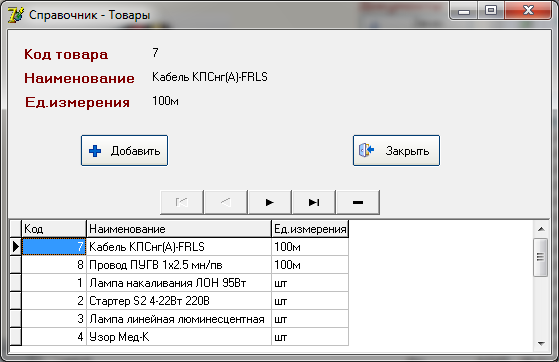The height and width of the screenshot is (362, 559).
Task: Select code cell with value 1
Action: pyautogui.click(x=54, y=283)
